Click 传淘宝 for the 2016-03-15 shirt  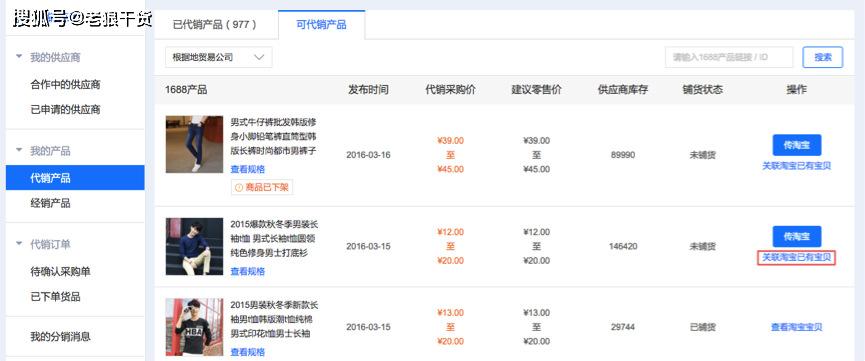click(x=797, y=236)
